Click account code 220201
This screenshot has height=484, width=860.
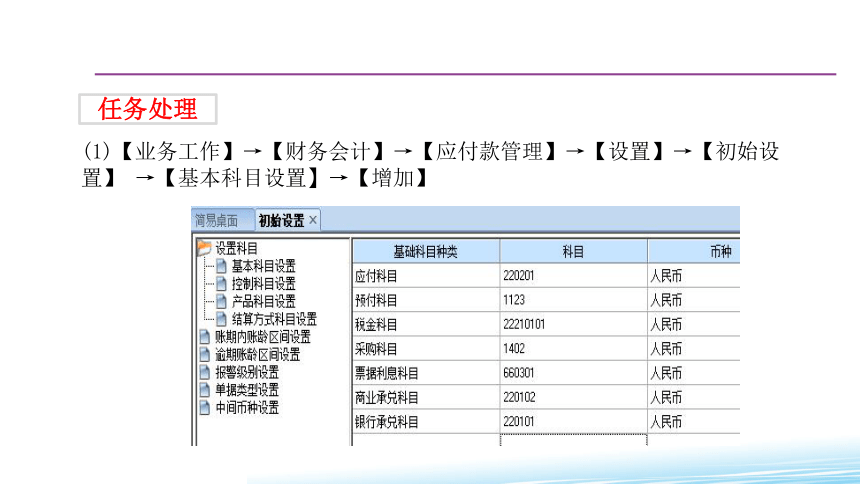pyautogui.click(x=518, y=275)
